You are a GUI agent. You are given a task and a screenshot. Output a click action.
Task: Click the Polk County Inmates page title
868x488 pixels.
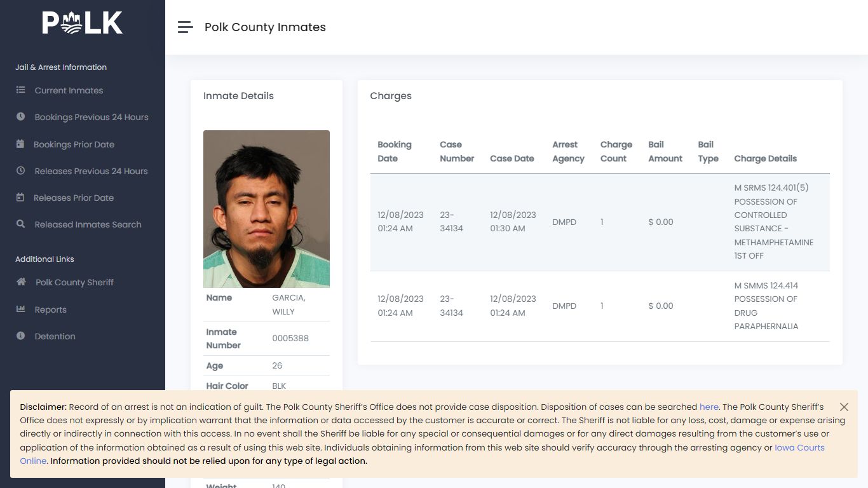pyautogui.click(x=265, y=27)
